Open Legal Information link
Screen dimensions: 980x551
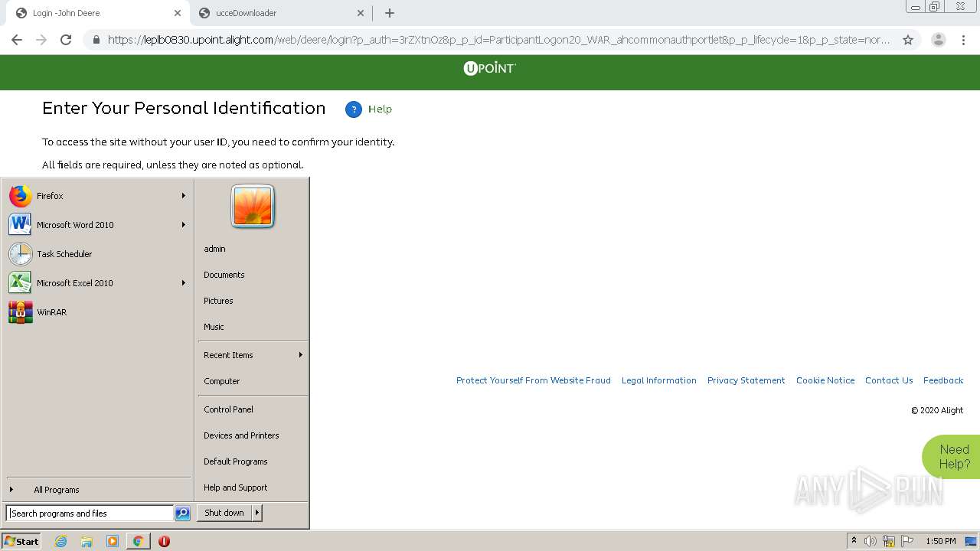click(659, 380)
